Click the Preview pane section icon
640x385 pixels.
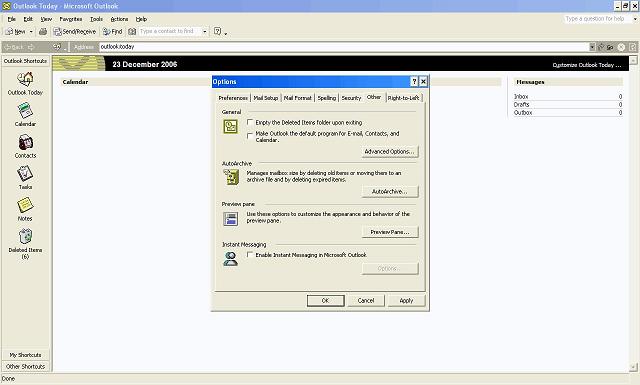[231, 218]
